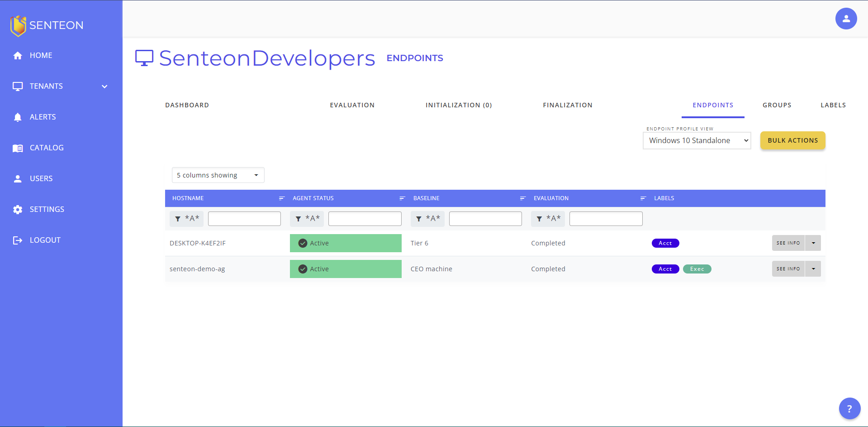
Task: Click the Catalog book icon
Action: tap(18, 148)
